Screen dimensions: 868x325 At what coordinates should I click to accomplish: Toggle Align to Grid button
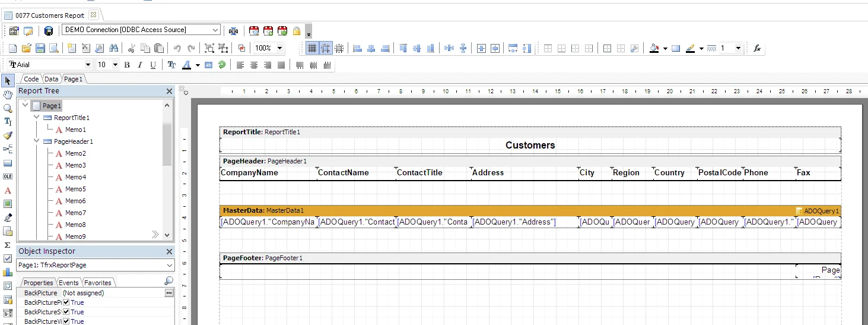click(326, 48)
